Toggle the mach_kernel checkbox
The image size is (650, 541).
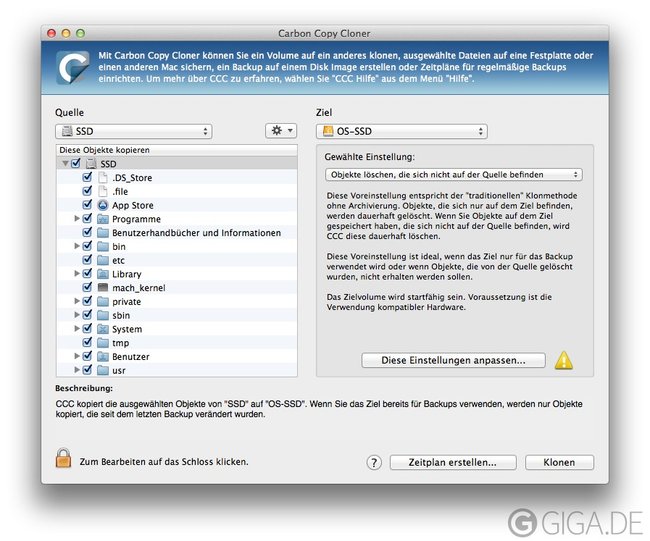point(87,287)
